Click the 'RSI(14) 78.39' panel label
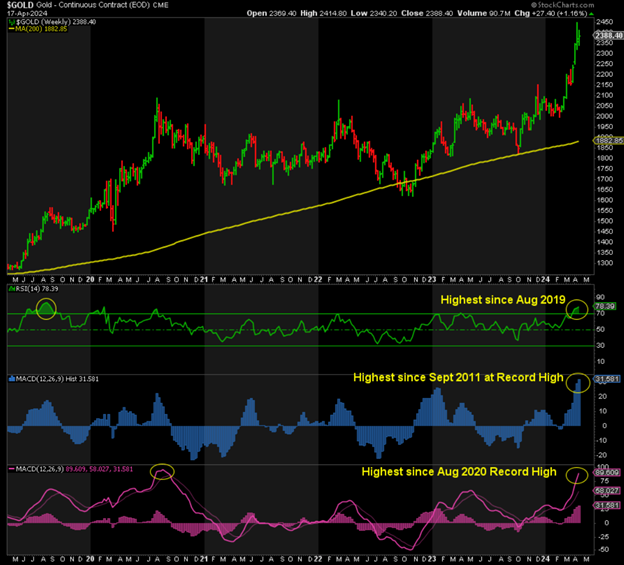The height and width of the screenshot is (565, 624). [x=37, y=289]
